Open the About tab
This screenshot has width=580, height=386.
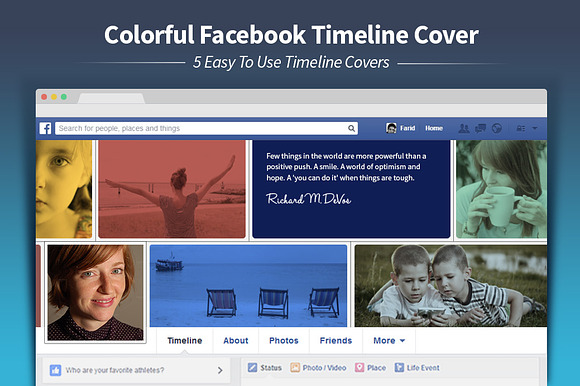236,341
